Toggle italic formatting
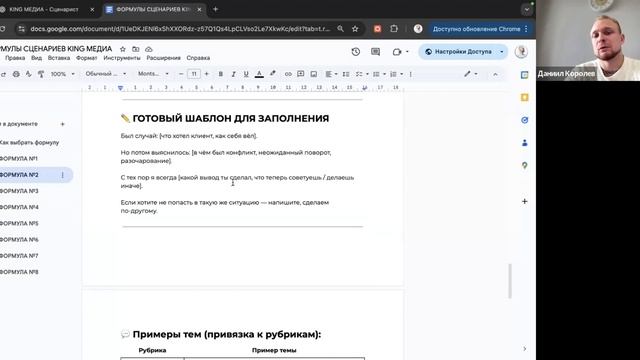The width and height of the screenshot is (640, 360). click(233, 74)
